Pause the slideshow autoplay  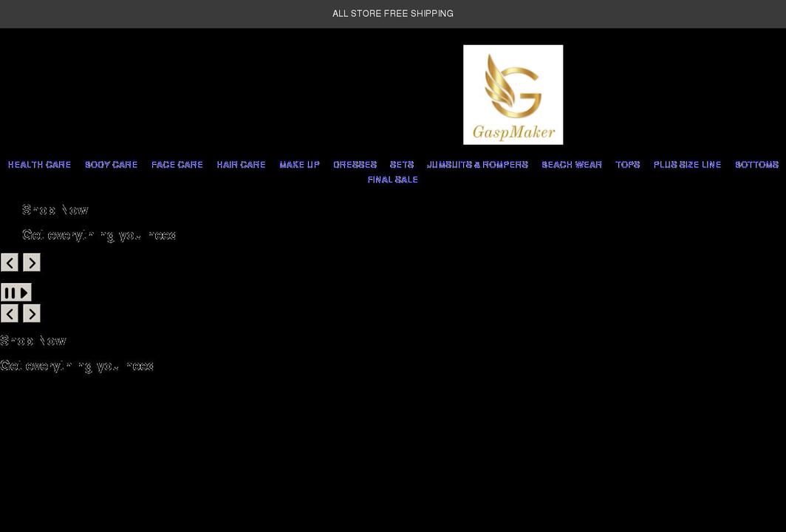[x=9, y=292]
